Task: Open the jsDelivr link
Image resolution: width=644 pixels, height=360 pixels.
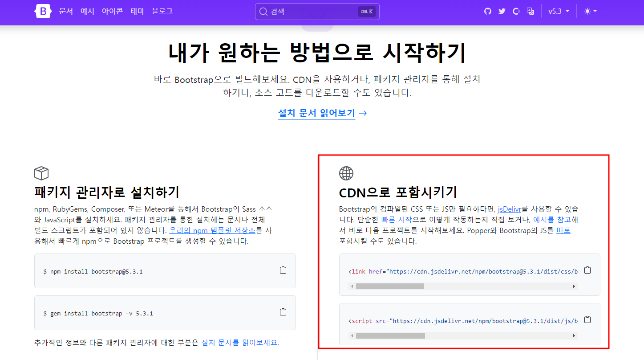Action: click(509, 209)
